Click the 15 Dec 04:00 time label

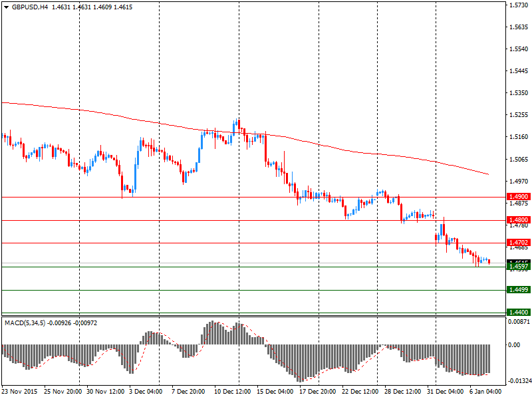pos(275,392)
